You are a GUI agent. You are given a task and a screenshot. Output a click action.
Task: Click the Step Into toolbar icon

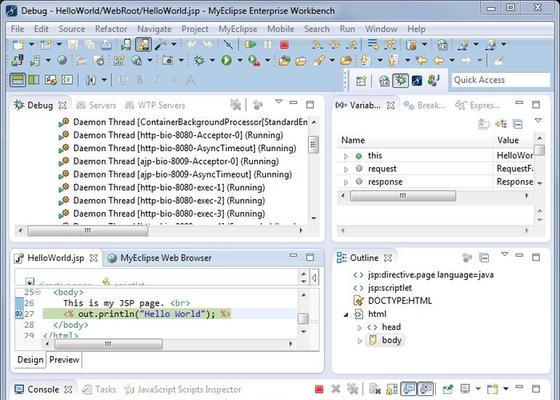point(317,45)
